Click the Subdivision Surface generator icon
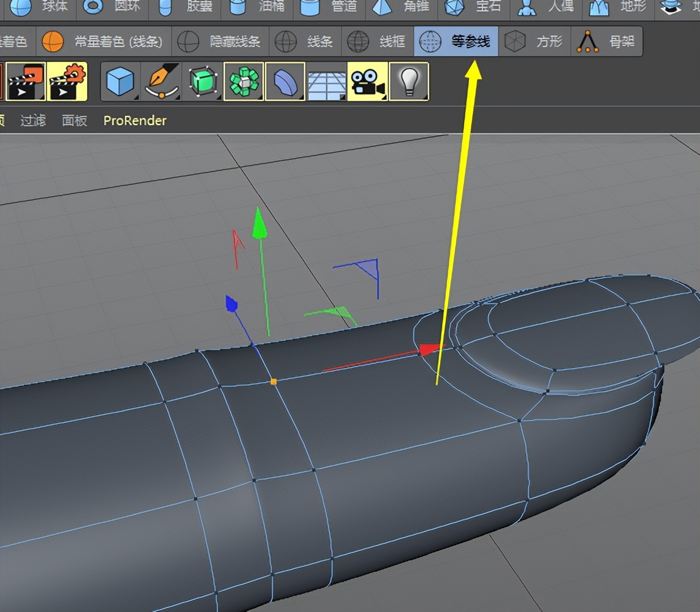Image resolution: width=700 pixels, height=612 pixels. (203, 82)
